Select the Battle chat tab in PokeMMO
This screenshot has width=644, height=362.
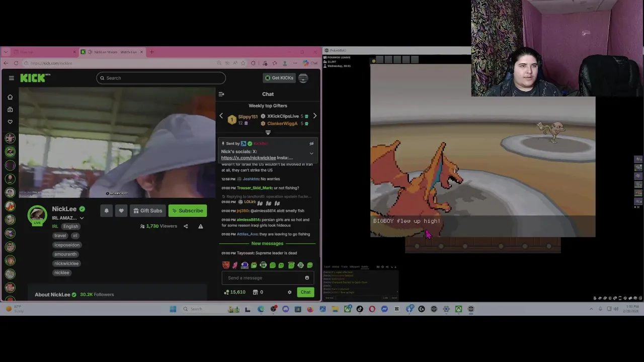(x=365, y=266)
